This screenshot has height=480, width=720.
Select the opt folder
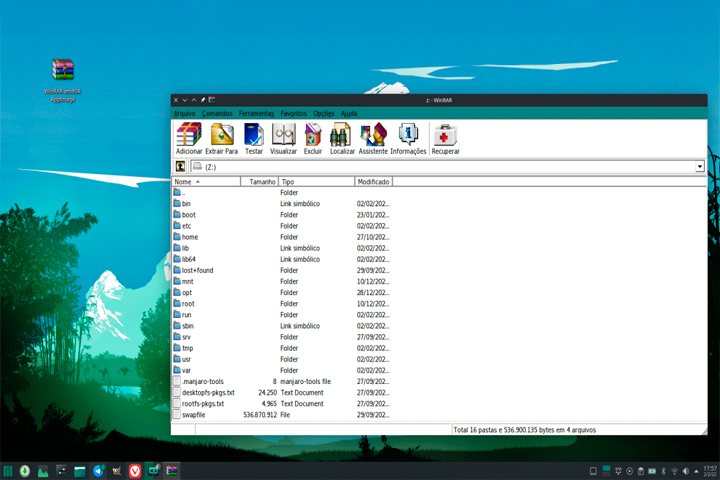point(281,293)
